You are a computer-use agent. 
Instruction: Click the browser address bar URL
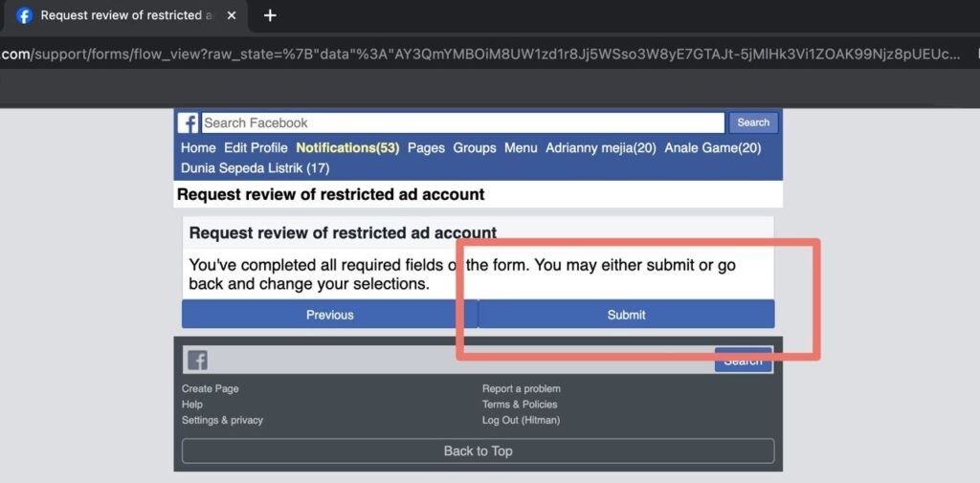481,55
